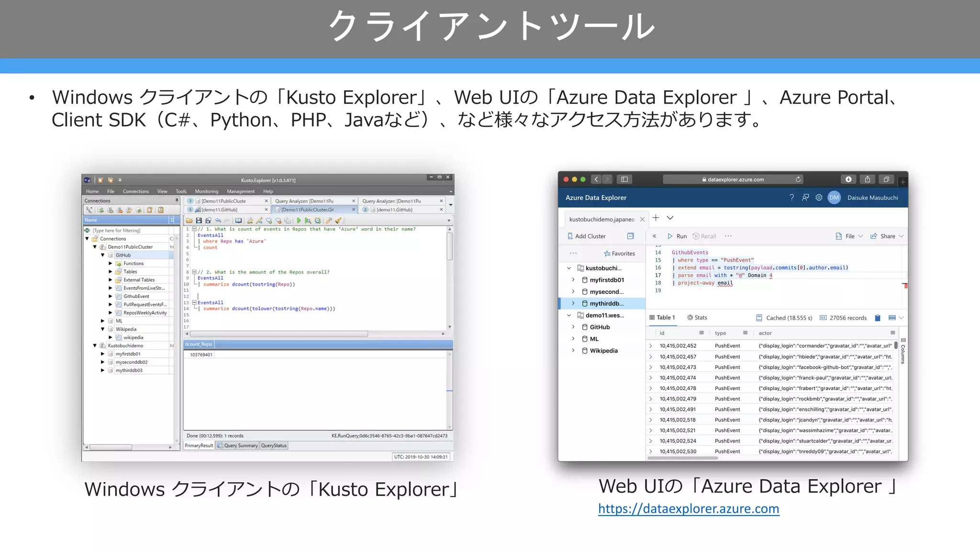Click the tree-structure icon in Connections panel toolbar
Screen dimensions: 980x551
89,210
